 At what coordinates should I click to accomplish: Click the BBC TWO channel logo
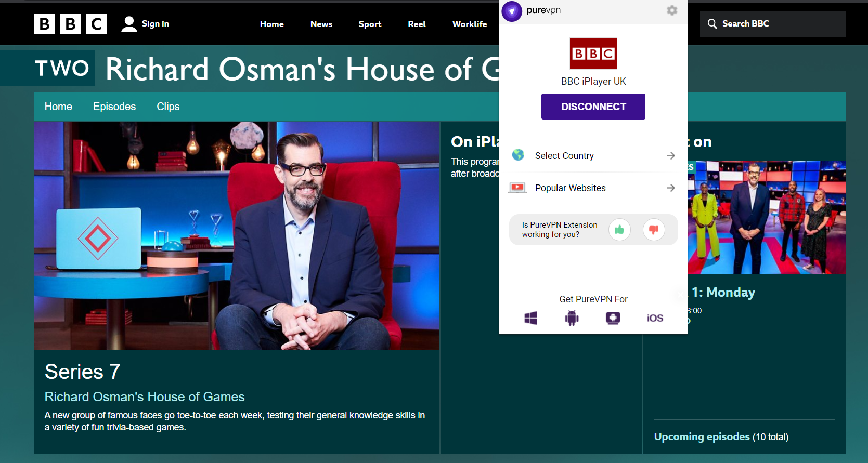[x=62, y=68]
